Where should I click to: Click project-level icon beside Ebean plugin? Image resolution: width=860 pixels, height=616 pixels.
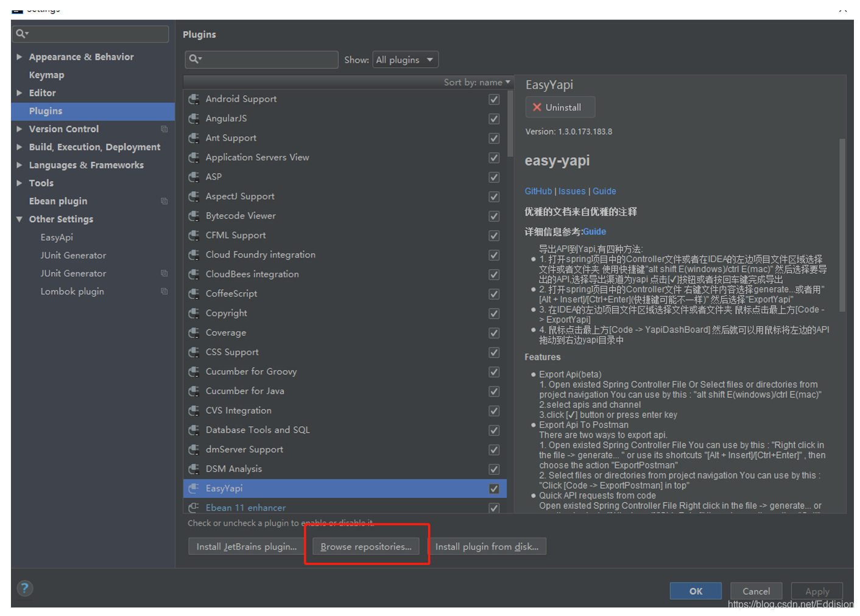pyautogui.click(x=164, y=201)
